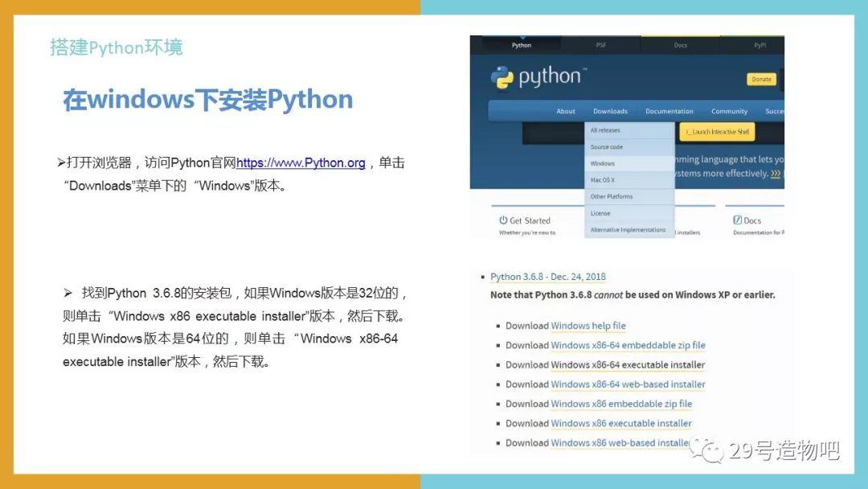Screen dimensions: 868x489
Task: Open the PSF top site tab
Action: [601, 45]
